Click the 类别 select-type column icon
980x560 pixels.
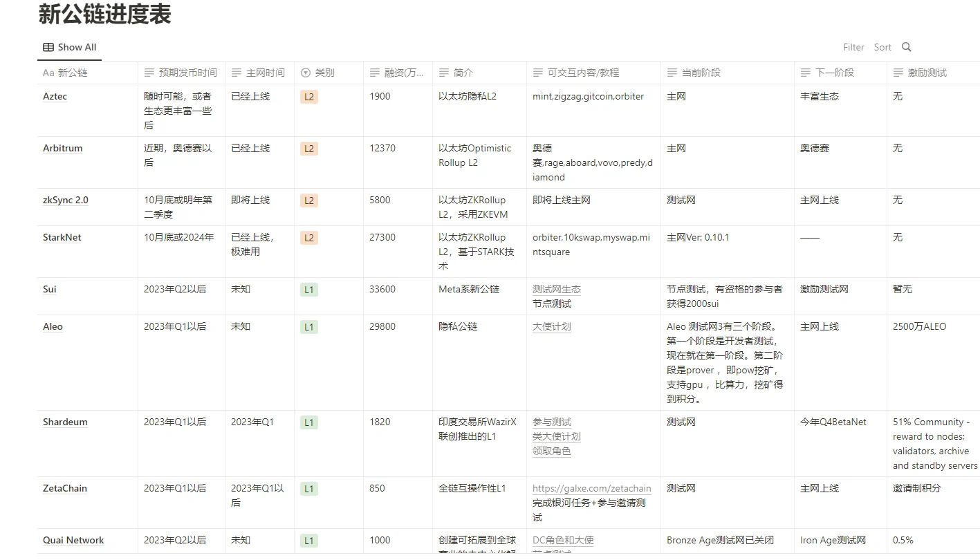pyautogui.click(x=306, y=73)
